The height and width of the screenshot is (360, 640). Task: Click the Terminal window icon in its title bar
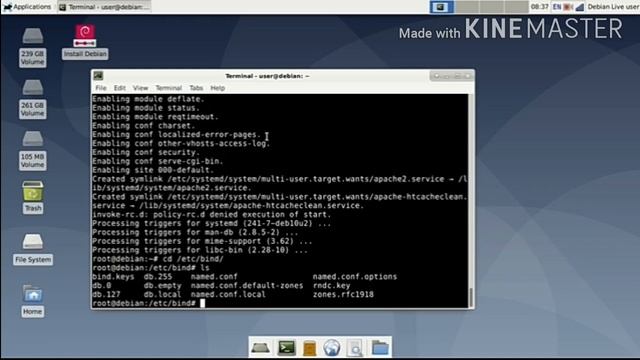pos(98,76)
